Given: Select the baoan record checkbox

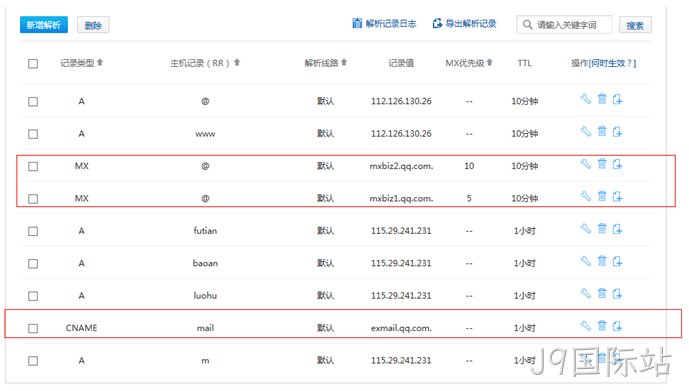Looking at the screenshot, I should coord(33,264).
